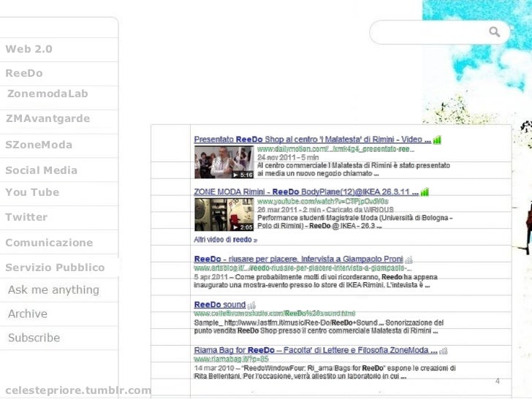Viewport: 532px width, 399px height.
Task: Go to Twitter sidebar entry
Action: pyautogui.click(x=26, y=217)
